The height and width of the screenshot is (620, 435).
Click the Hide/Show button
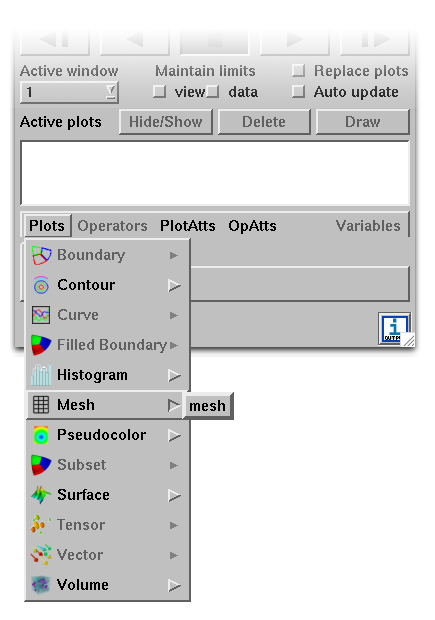(x=166, y=122)
